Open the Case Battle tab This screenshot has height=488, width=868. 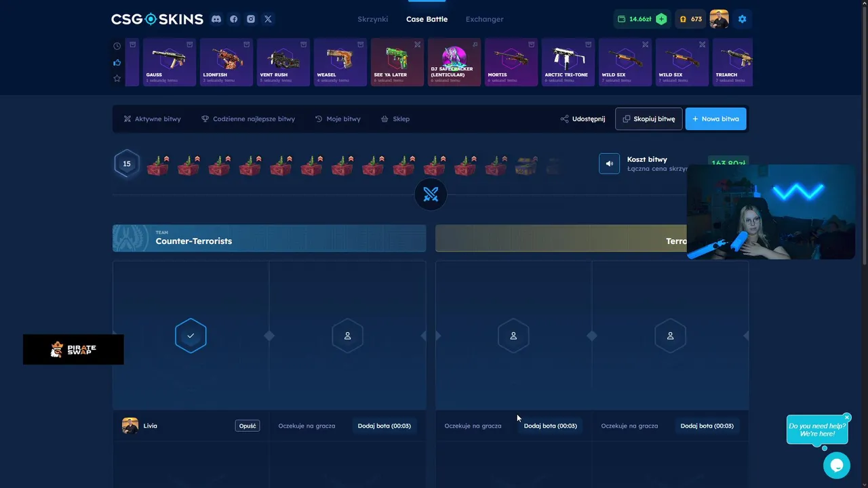pos(427,19)
